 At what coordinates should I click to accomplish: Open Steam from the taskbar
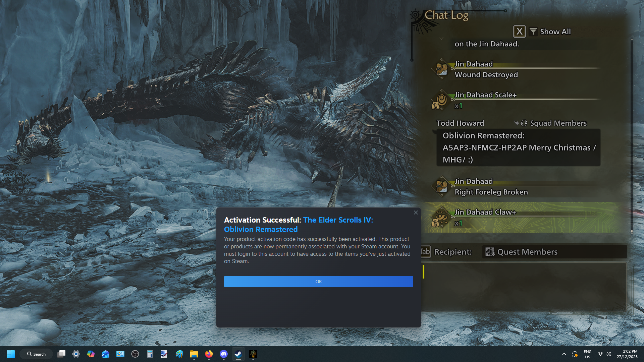[238, 354]
